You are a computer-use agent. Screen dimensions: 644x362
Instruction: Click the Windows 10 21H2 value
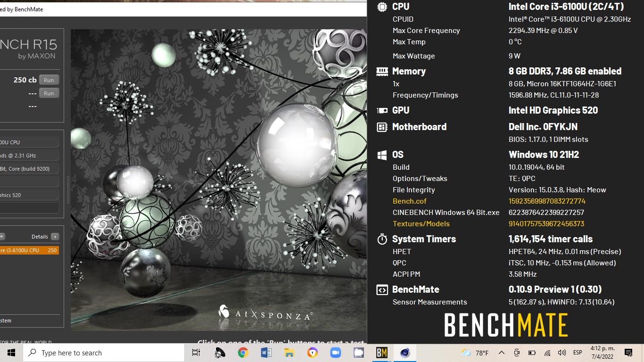tap(544, 155)
